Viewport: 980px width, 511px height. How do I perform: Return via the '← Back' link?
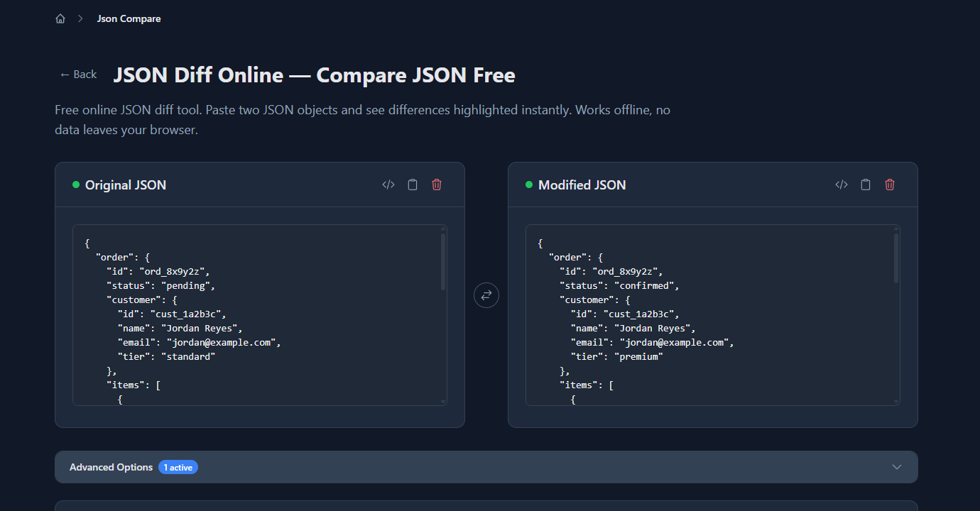point(77,74)
